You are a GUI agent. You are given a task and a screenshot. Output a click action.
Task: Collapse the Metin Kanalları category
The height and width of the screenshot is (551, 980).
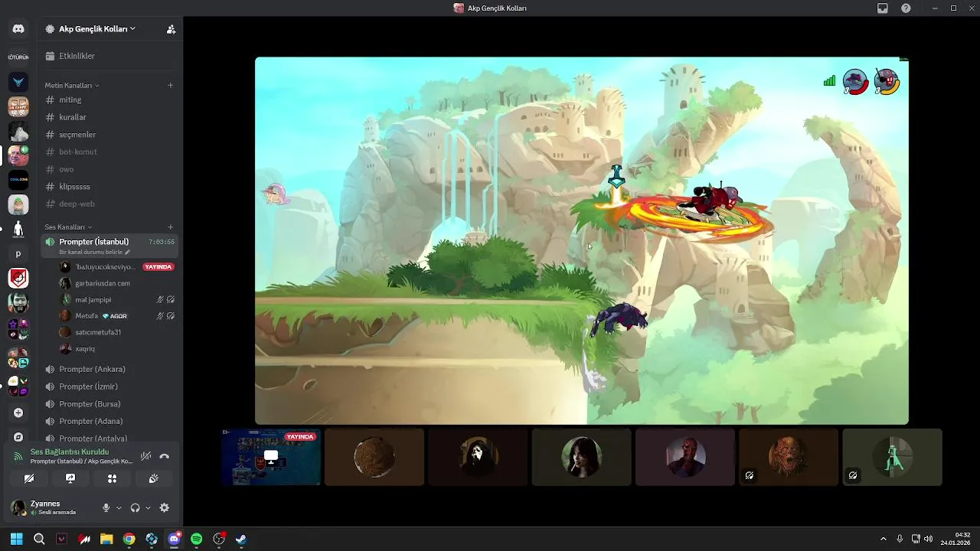click(x=72, y=85)
